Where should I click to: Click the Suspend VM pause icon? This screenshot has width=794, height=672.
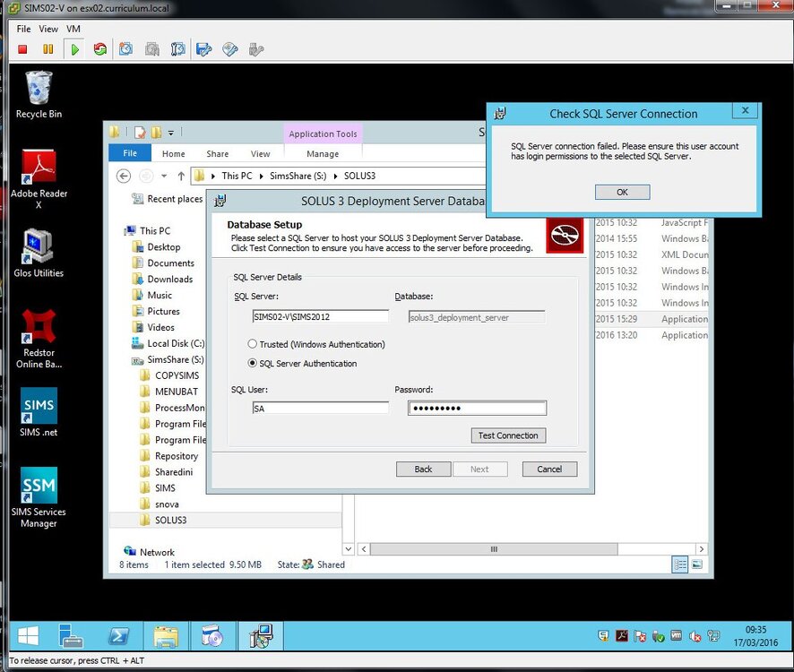click(48, 49)
